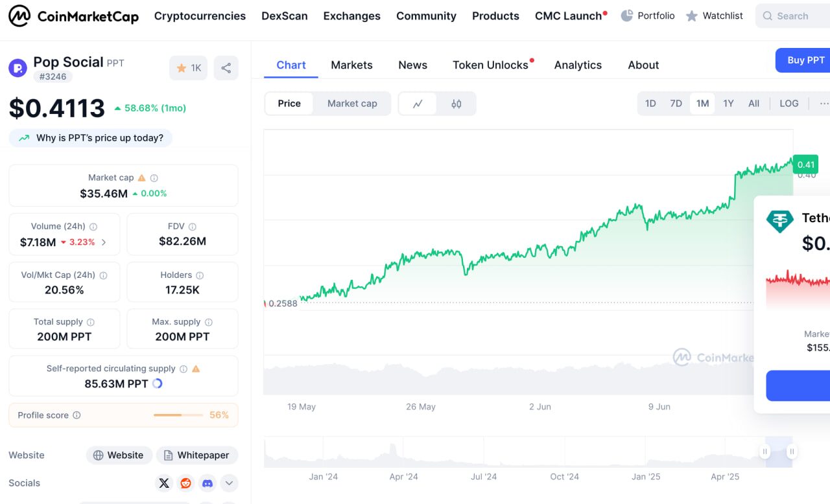Select the 7D time range

coord(676,104)
